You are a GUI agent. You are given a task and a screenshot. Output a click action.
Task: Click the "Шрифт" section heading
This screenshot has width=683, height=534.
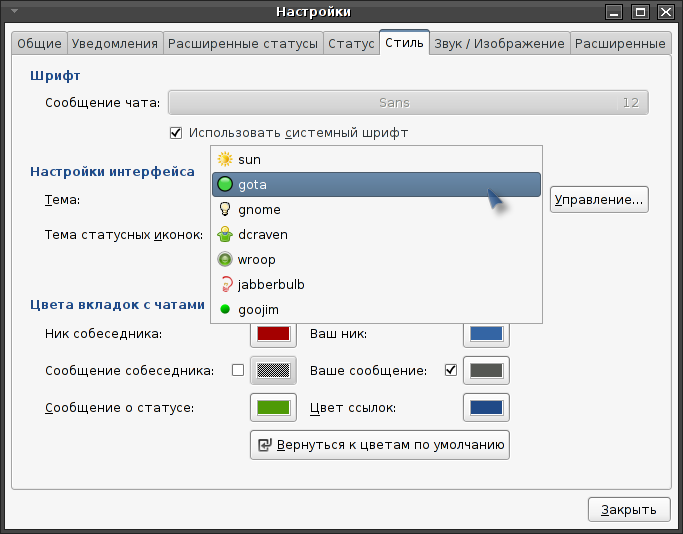pyautogui.click(x=55, y=76)
